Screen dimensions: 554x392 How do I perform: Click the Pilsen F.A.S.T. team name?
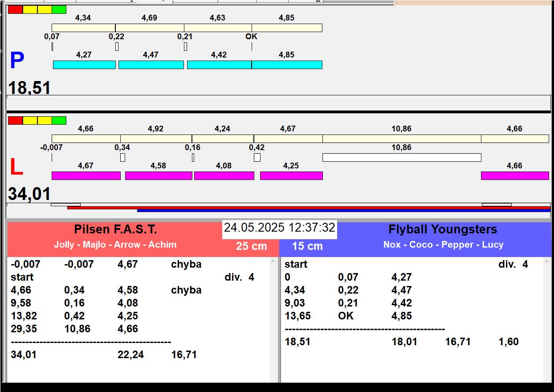point(115,230)
